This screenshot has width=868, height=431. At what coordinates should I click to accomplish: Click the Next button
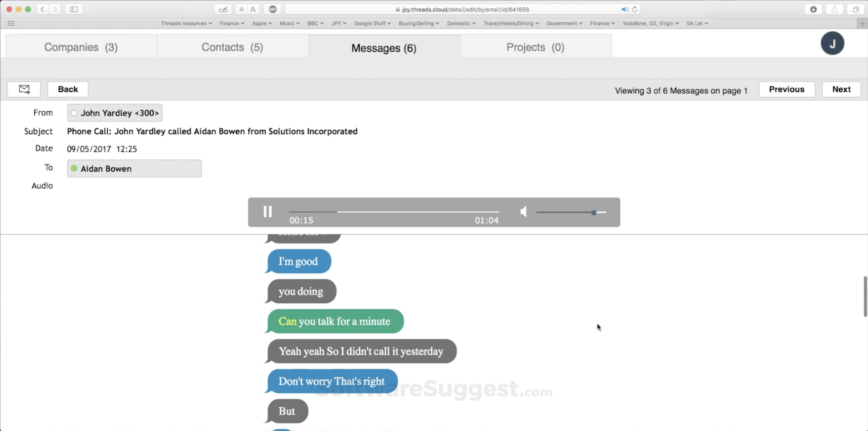tap(841, 89)
